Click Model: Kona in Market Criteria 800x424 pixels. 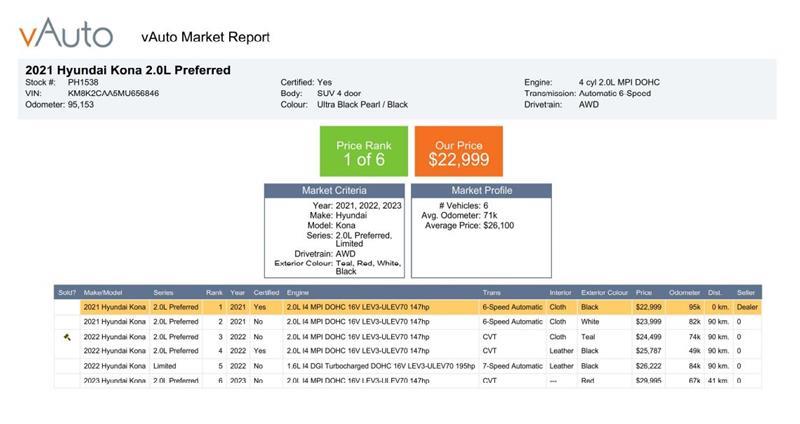click(x=331, y=225)
